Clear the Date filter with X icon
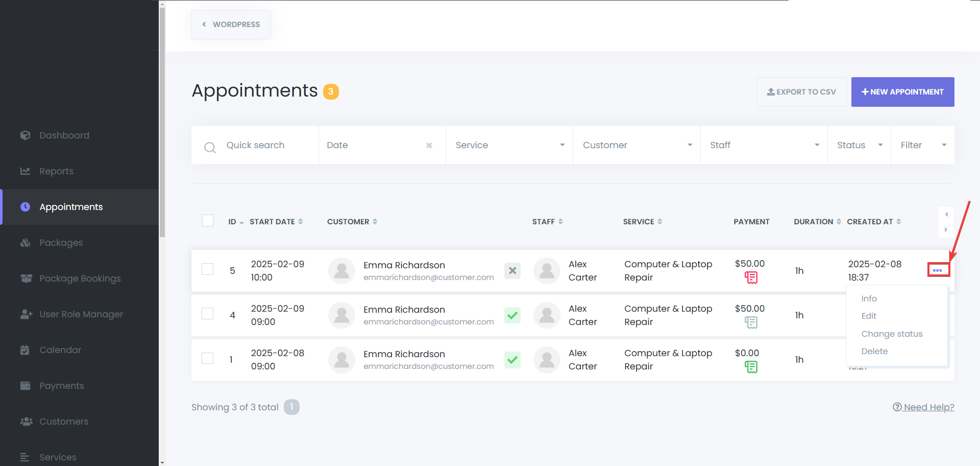Viewport: 980px width, 466px height. pos(429,146)
